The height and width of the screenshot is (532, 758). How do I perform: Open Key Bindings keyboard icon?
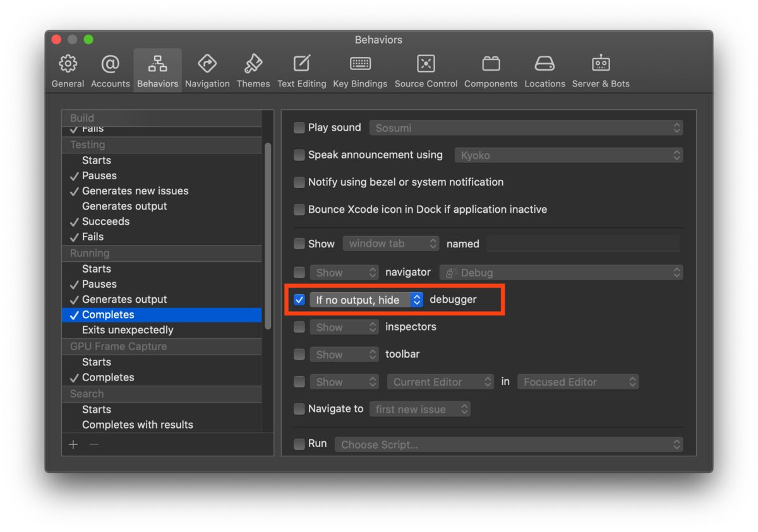(360, 64)
